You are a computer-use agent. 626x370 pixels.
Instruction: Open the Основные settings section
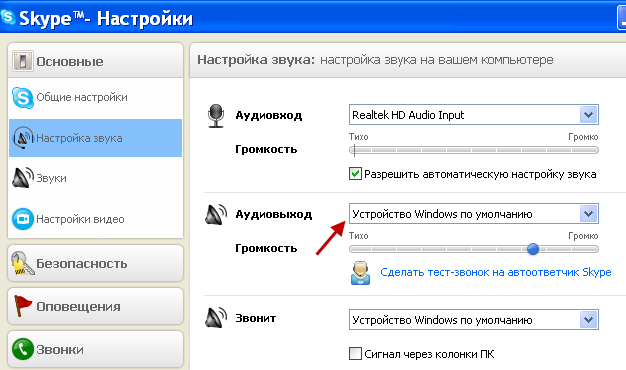point(95,61)
